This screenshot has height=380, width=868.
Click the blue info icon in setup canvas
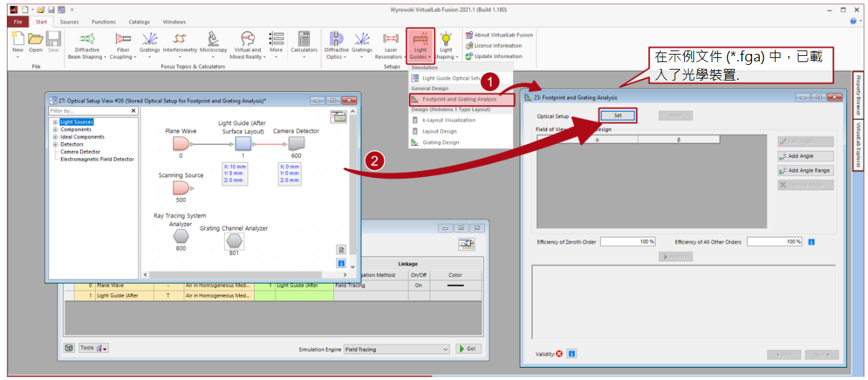pyautogui.click(x=341, y=263)
